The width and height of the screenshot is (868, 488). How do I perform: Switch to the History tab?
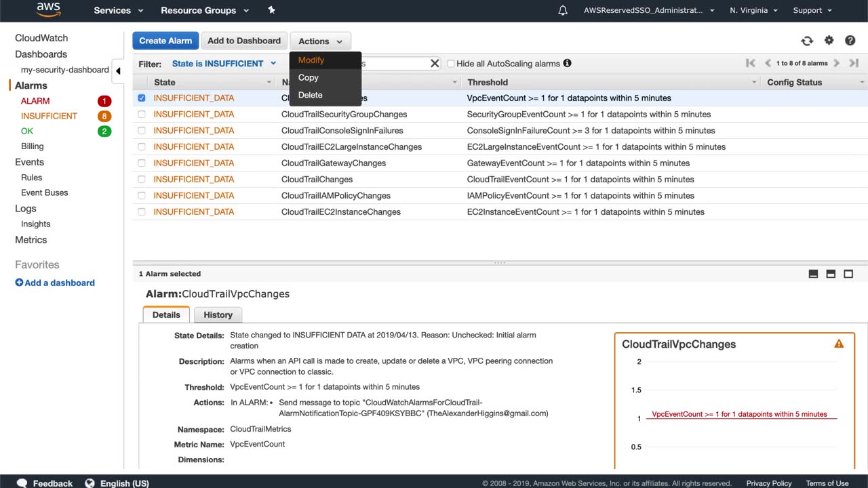218,314
